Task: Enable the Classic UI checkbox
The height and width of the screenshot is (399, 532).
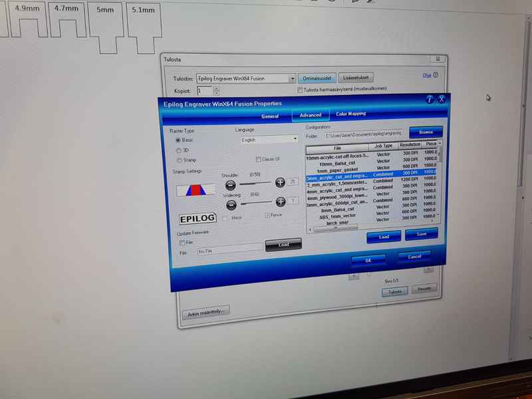Action: pos(258,160)
